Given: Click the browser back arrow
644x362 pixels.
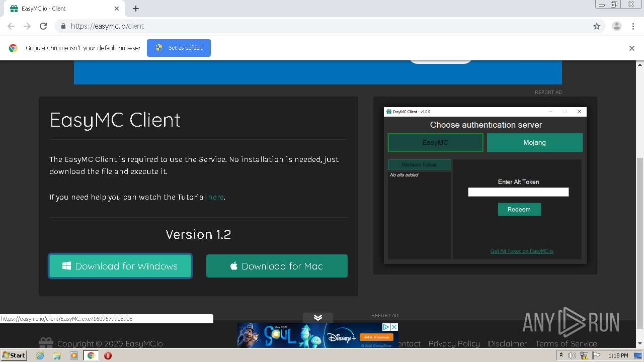Looking at the screenshot, I should (x=11, y=26).
